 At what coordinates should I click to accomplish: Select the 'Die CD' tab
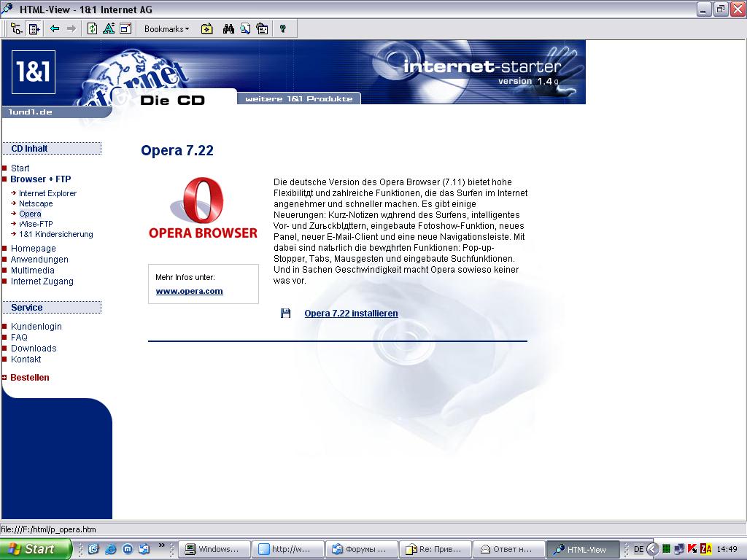pyautogui.click(x=172, y=101)
